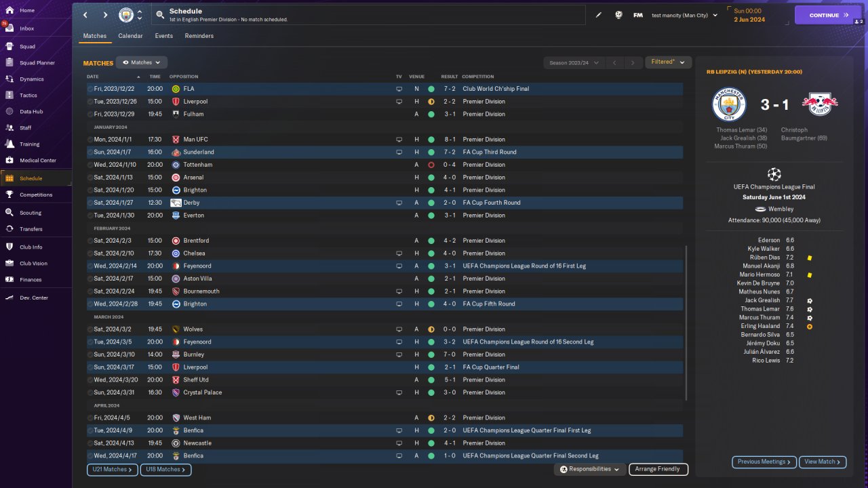The image size is (868, 488).
Task: Click the search magnifier icon
Action: (160, 15)
